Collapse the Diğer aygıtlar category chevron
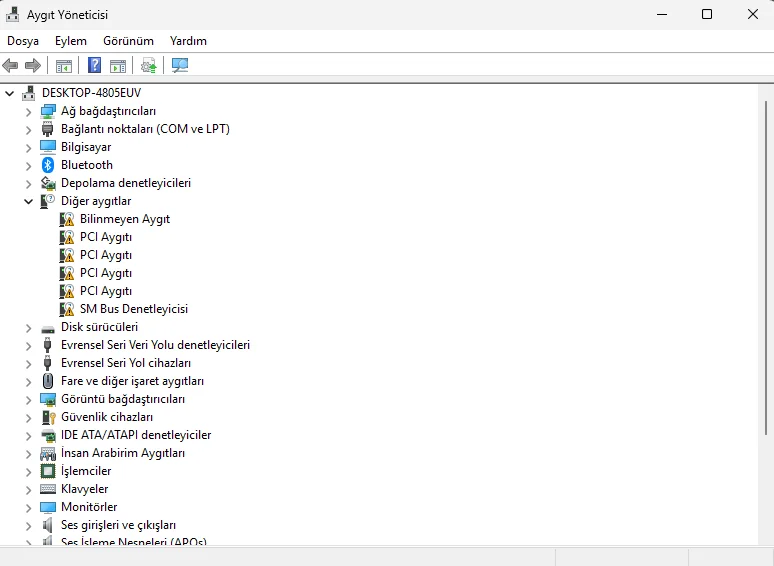The width and height of the screenshot is (774, 566). coord(29,201)
